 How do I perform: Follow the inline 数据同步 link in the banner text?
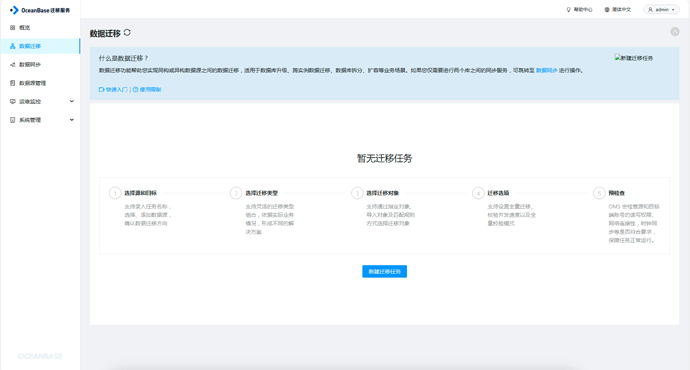547,70
